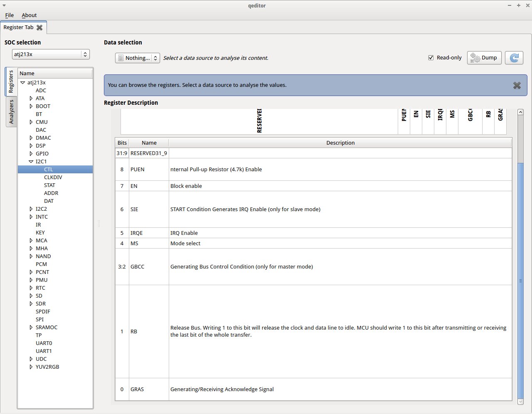Click the register description scrollbar thumb
This screenshot has width=532, height=414.
520,281
